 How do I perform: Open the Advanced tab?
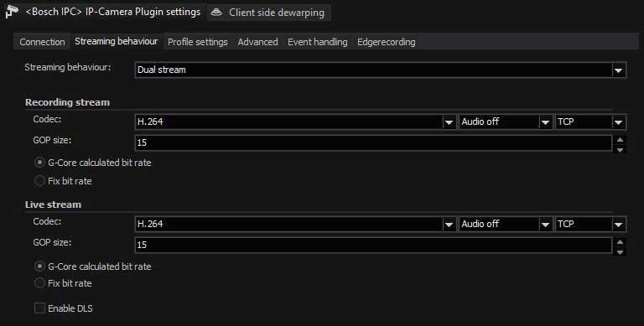(x=257, y=42)
